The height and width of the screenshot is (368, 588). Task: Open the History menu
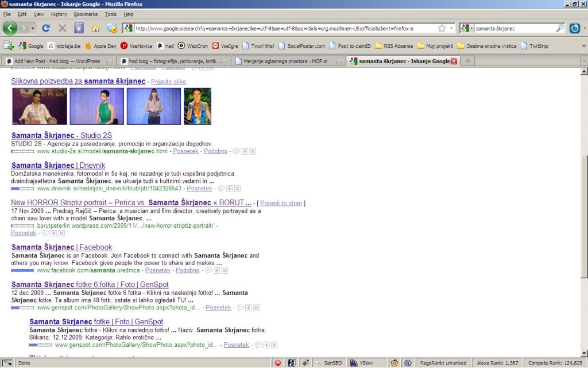[59, 14]
